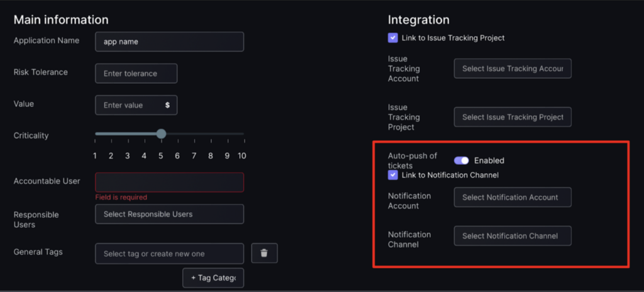Click the Enter value input field

[136, 105]
